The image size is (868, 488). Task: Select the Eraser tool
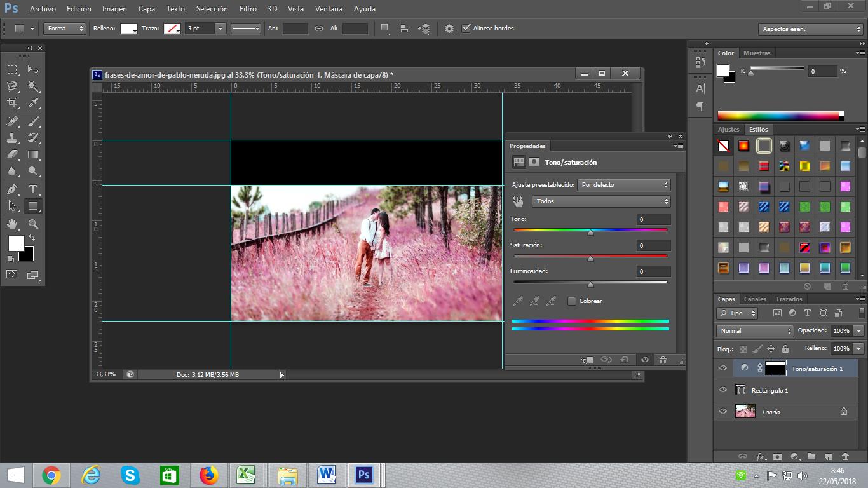pos(12,154)
